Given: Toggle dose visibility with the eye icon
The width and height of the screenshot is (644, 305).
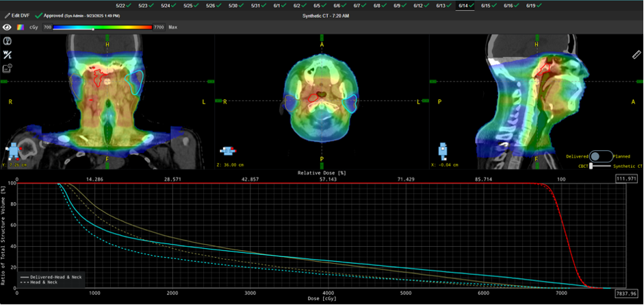Looking at the screenshot, I should [x=8, y=27].
